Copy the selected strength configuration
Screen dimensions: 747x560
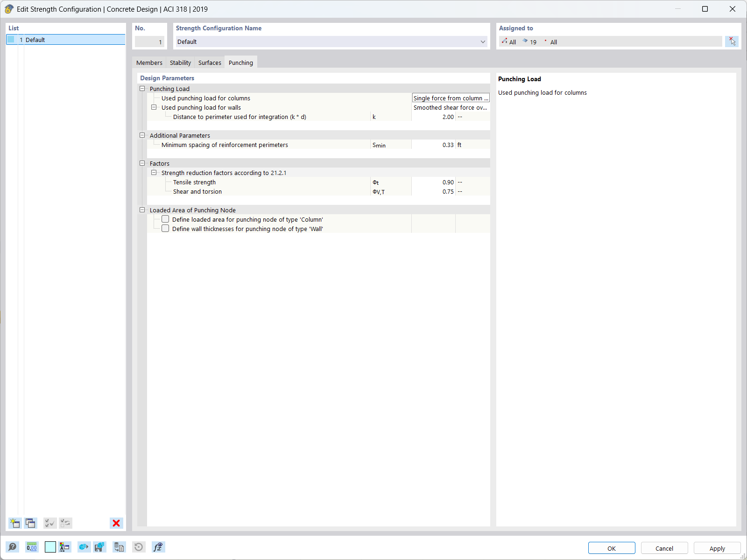tap(30, 523)
